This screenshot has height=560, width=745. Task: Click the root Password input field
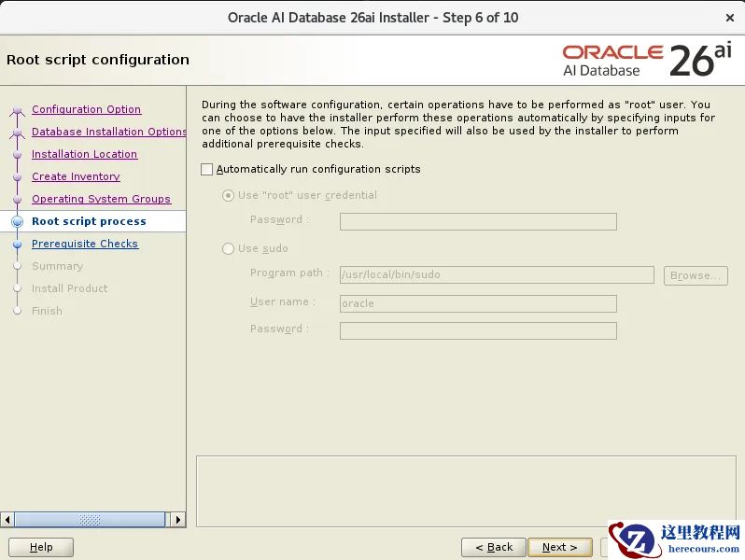(x=478, y=221)
